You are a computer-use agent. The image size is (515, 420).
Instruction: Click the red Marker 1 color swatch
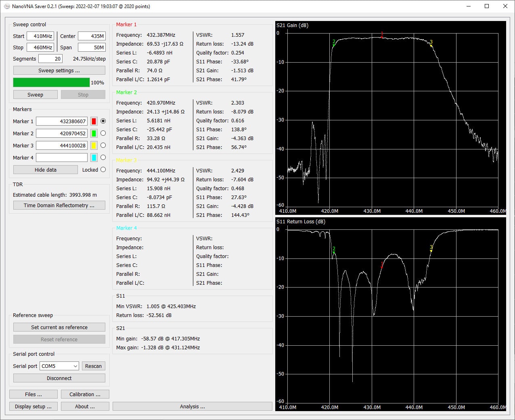(94, 121)
